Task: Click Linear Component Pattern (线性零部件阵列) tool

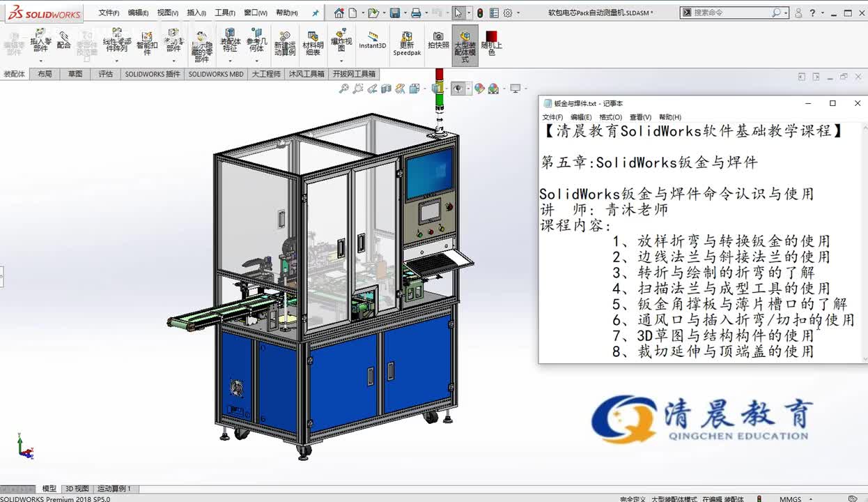Action: (x=117, y=40)
